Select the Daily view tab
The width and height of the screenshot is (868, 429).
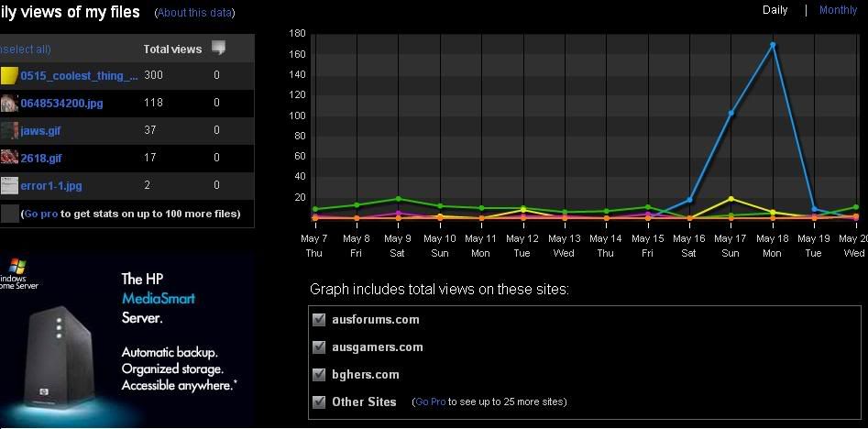click(775, 10)
